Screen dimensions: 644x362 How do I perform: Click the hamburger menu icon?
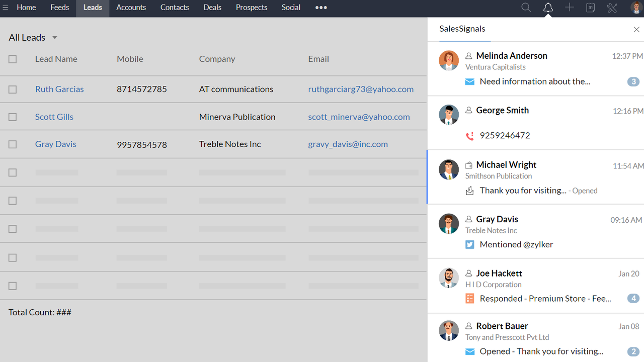coord(6,8)
